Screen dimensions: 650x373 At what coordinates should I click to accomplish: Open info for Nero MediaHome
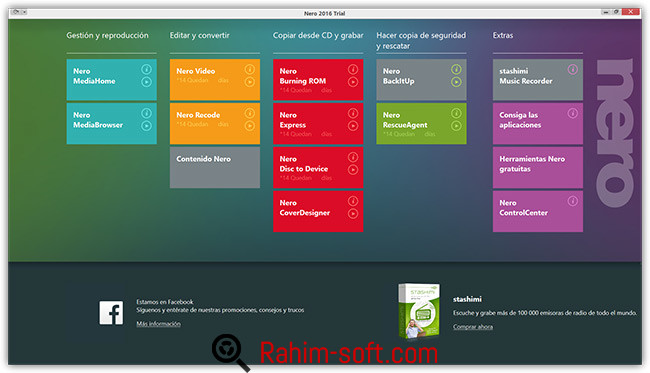point(146,69)
